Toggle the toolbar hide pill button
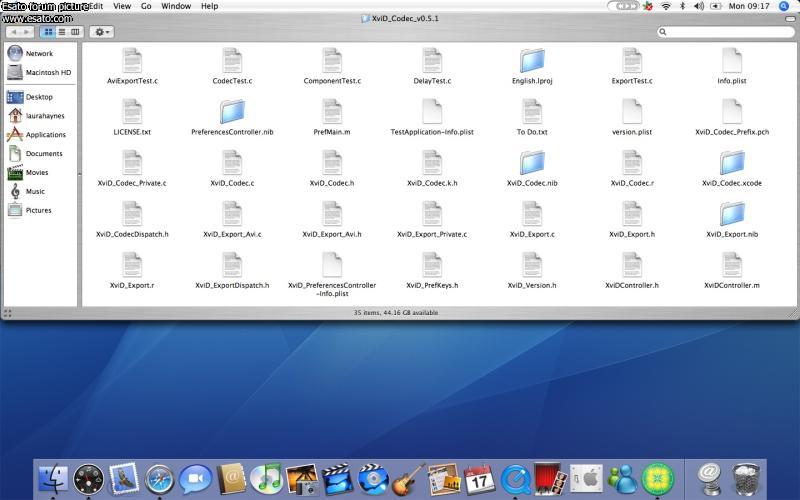Viewport: 800px width, 500px height. click(x=790, y=18)
